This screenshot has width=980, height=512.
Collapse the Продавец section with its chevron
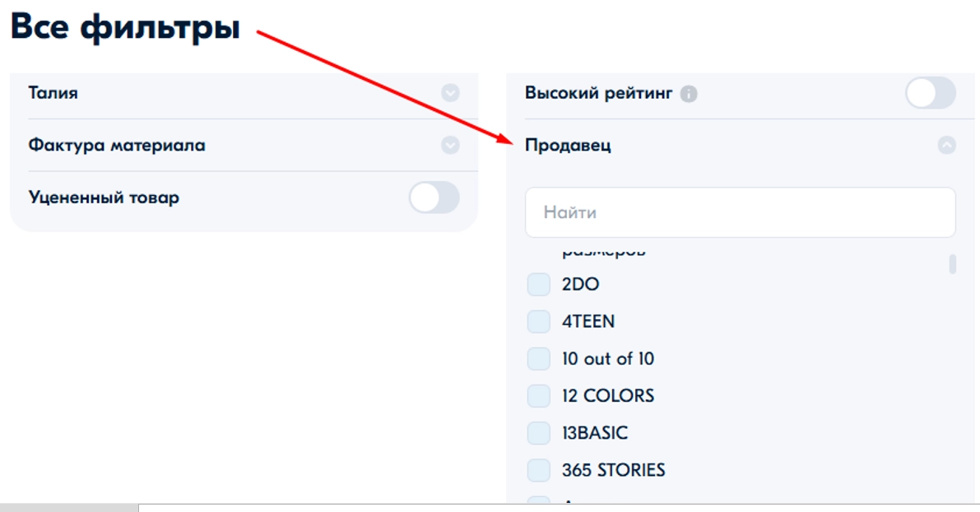point(947,146)
